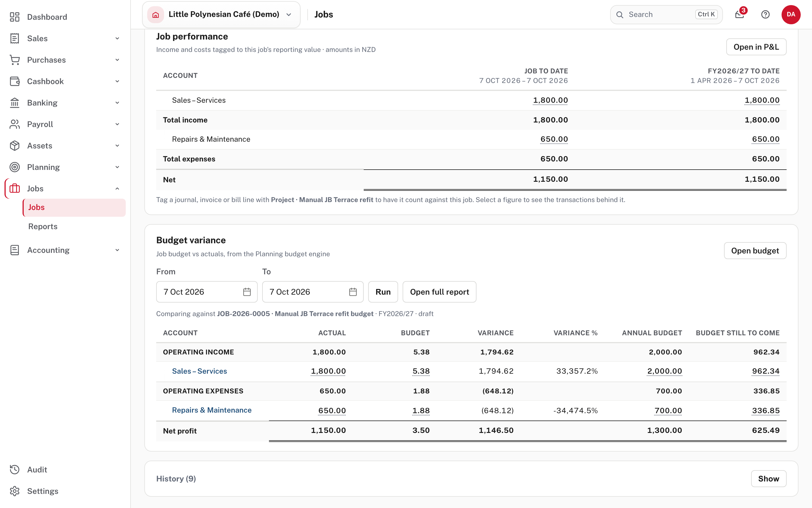The width and height of the screenshot is (812, 508).
Task: Click the Banking building icon
Action: pos(14,103)
